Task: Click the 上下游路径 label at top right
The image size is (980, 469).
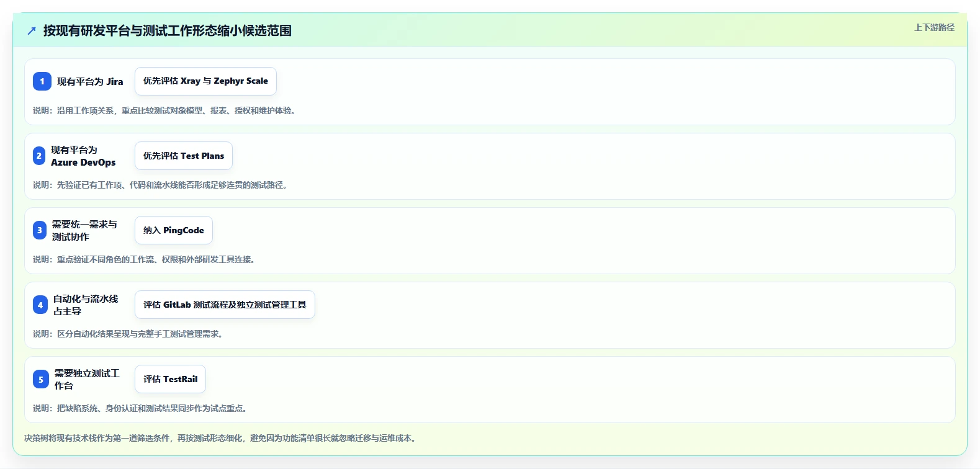Action: (934, 27)
